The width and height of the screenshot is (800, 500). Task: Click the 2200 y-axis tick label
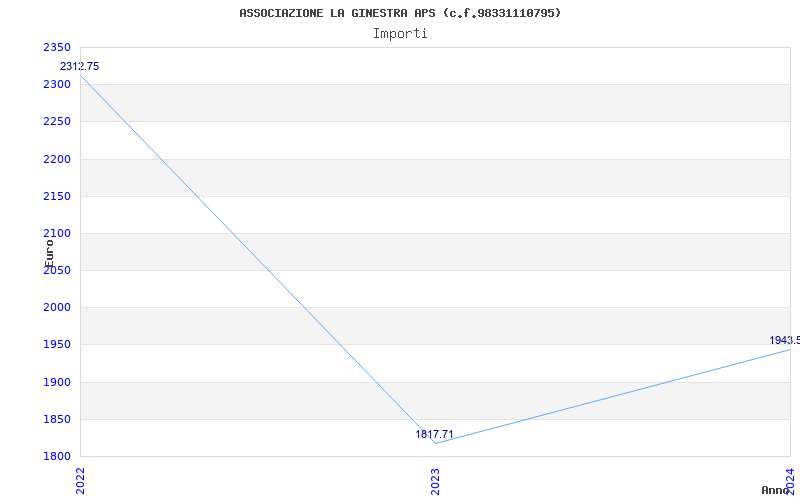[x=57, y=159]
